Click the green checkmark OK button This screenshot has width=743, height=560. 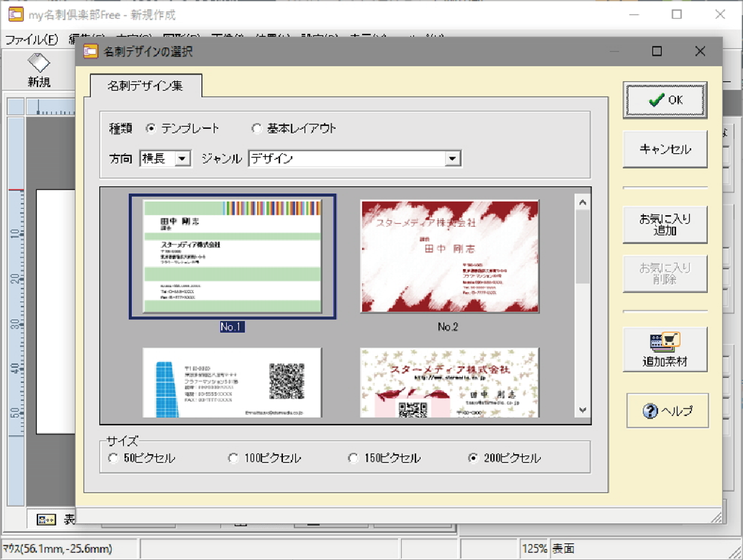[x=665, y=100]
